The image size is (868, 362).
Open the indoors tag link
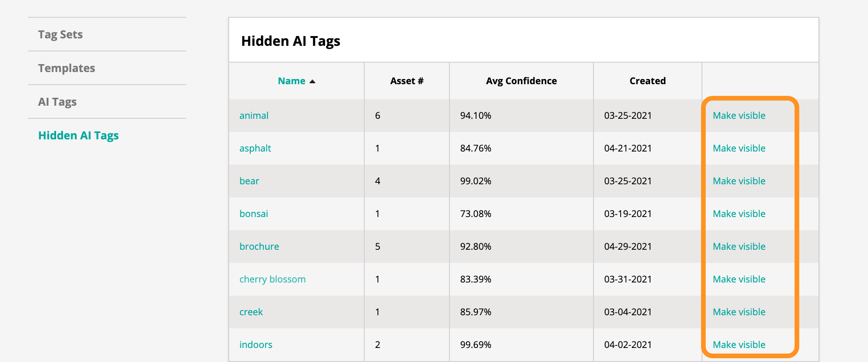[256, 345]
